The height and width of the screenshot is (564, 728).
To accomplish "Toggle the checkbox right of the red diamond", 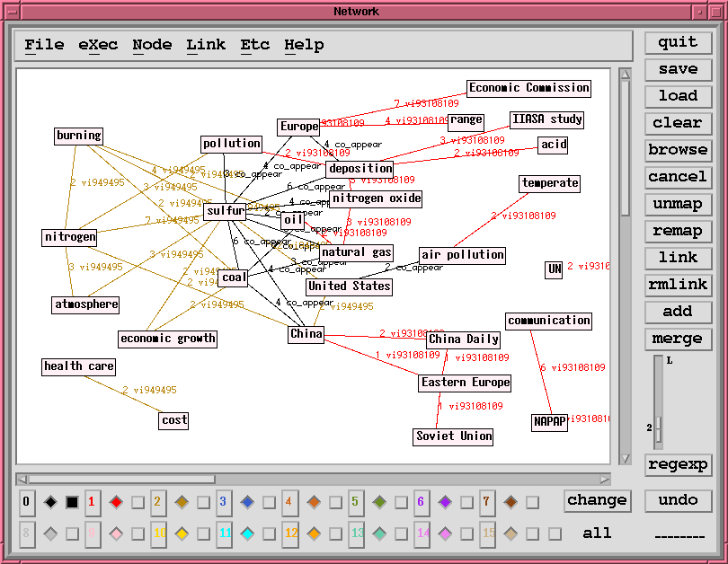I will (x=138, y=502).
